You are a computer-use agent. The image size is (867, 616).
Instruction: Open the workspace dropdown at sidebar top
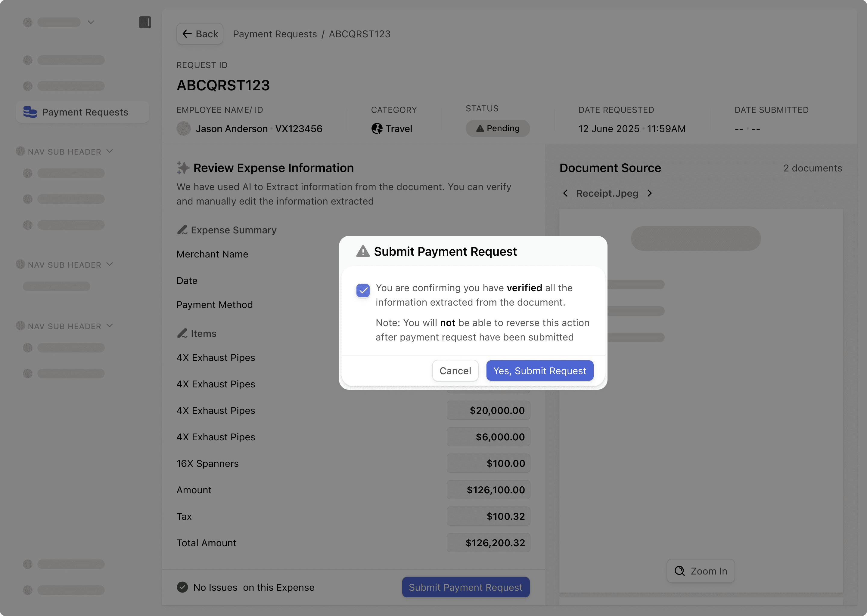click(91, 22)
